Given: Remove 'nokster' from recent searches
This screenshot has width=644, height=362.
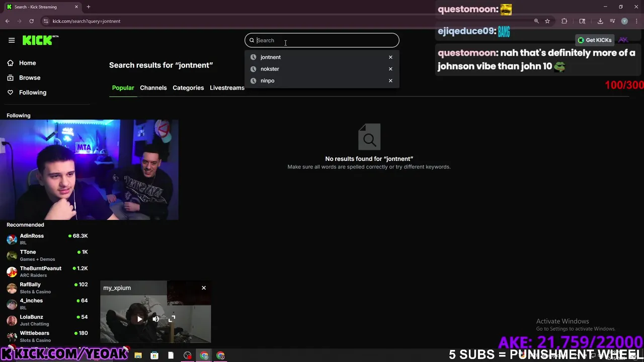Looking at the screenshot, I should (x=390, y=69).
